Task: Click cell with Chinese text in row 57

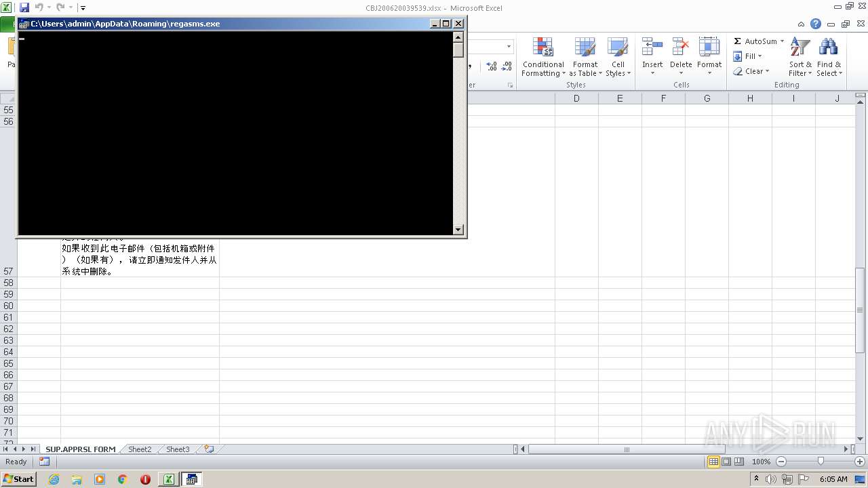Action: [x=140, y=260]
